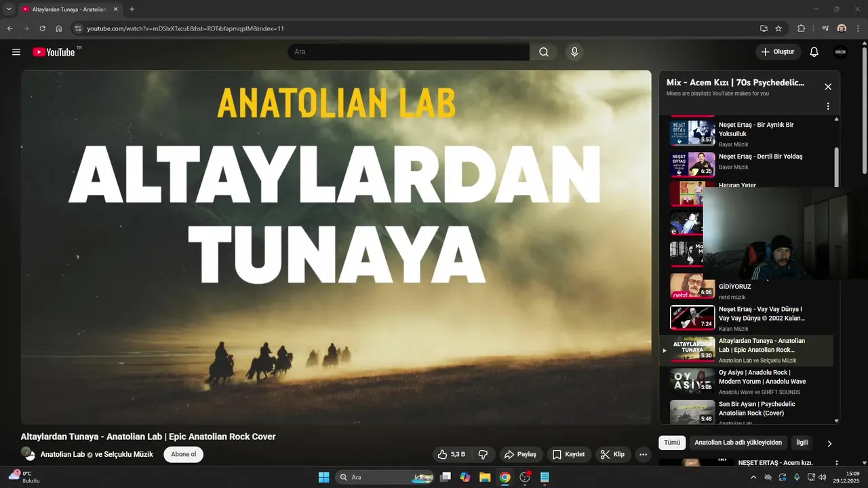Open the volume icon in system tray
The image size is (868, 488).
pos(823,477)
